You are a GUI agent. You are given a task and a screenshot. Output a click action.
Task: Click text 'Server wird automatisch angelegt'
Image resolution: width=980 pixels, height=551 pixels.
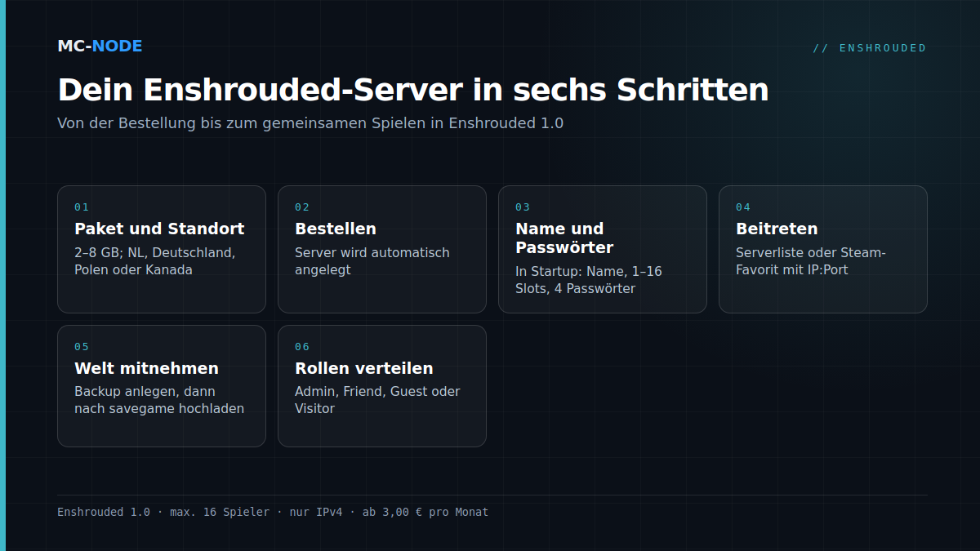pos(372,261)
